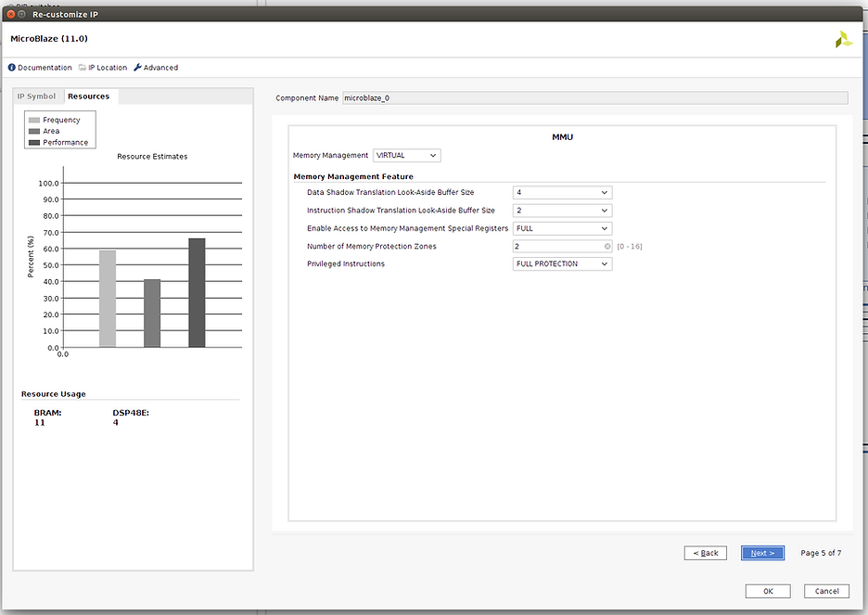
Task: Click the Area bar in chart
Action: coord(152,314)
